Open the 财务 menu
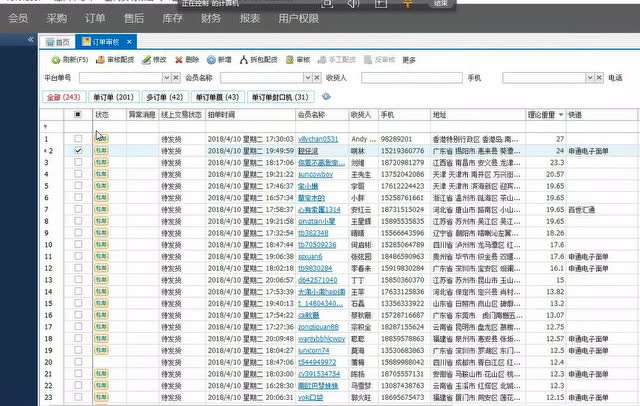 coord(211,18)
